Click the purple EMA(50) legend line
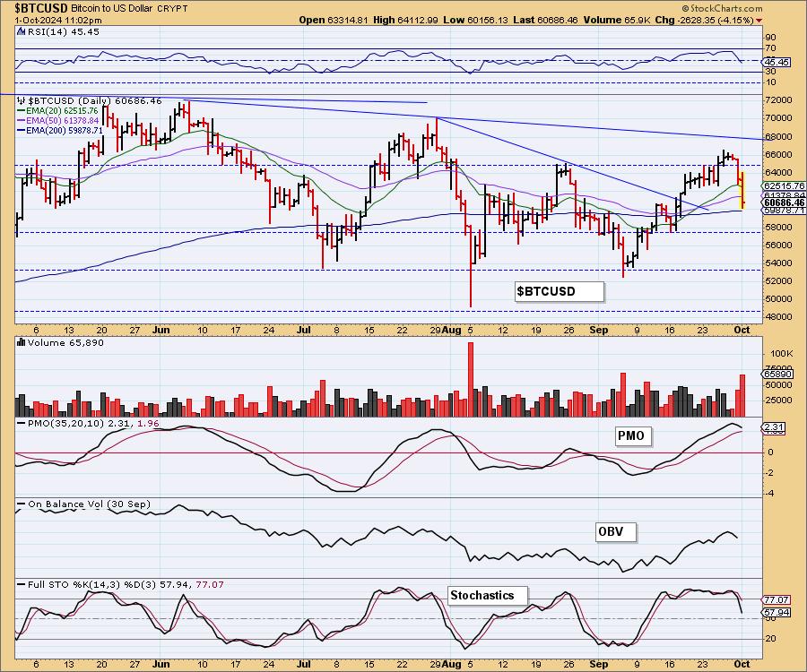807x672 pixels. click(22, 121)
